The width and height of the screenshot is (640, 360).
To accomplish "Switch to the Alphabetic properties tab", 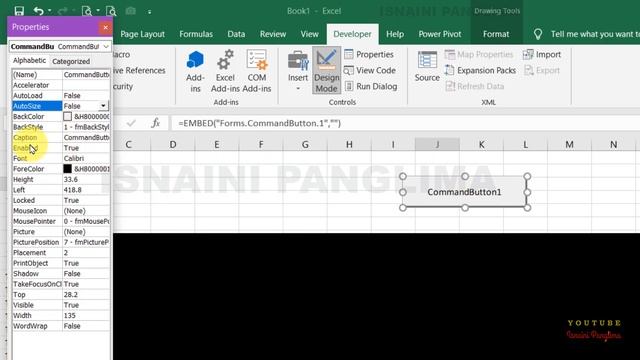I will point(29,61).
